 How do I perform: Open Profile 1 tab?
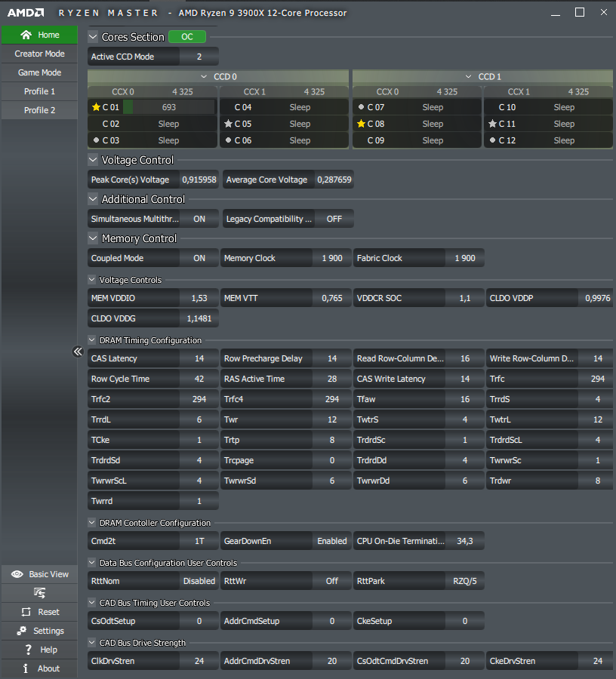39,91
